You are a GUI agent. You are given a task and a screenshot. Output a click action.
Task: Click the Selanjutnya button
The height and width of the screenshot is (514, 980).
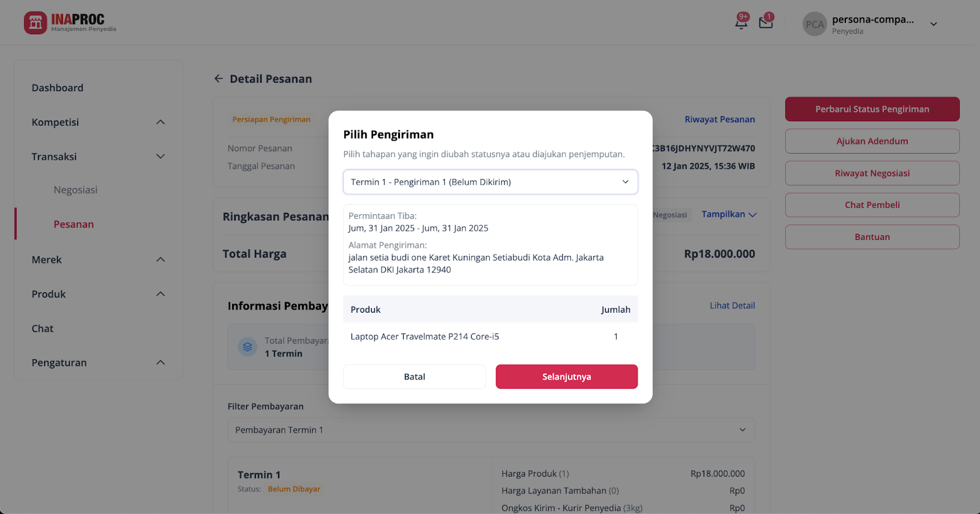[x=567, y=376]
